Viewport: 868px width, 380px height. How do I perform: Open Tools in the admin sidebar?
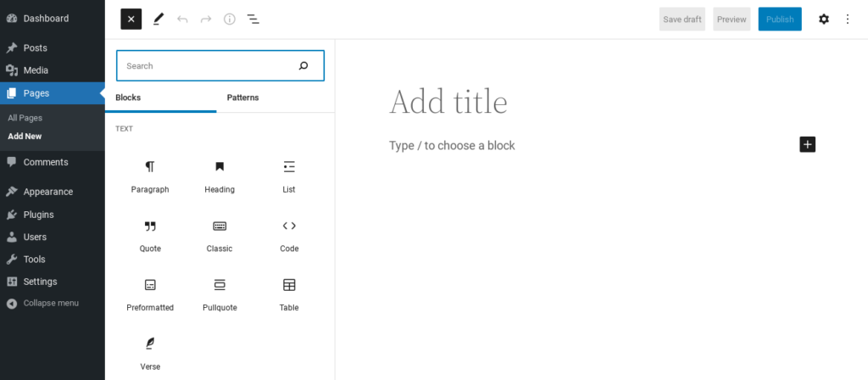pyautogui.click(x=53, y=260)
